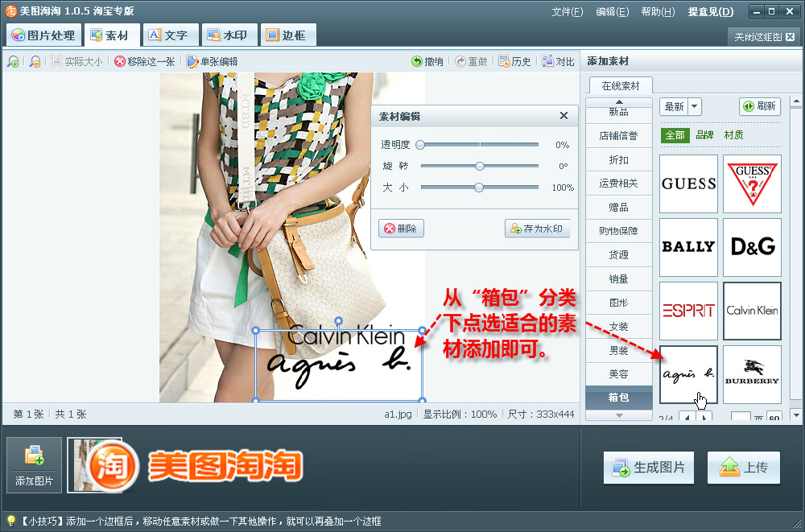The width and height of the screenshot is (805, 532).
Task: Add the BALLY logo material
Action: coord(688,248)
